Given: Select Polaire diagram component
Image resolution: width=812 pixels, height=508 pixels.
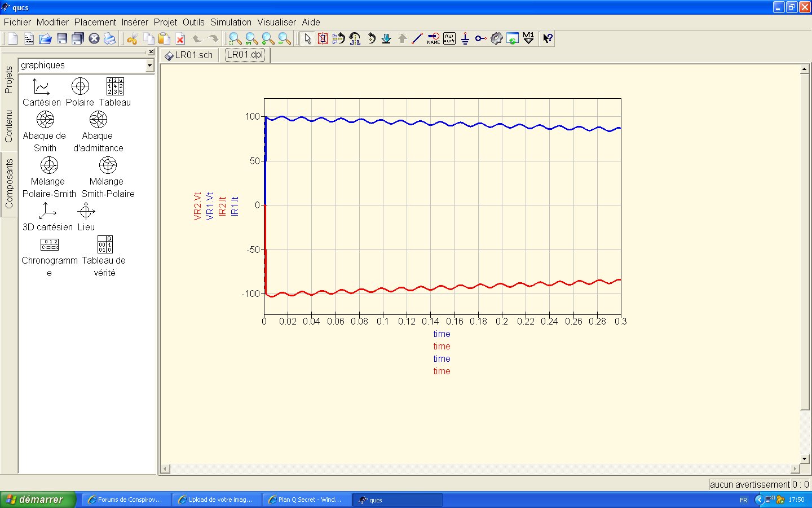Looking at the screenshot, I should 80,93.
